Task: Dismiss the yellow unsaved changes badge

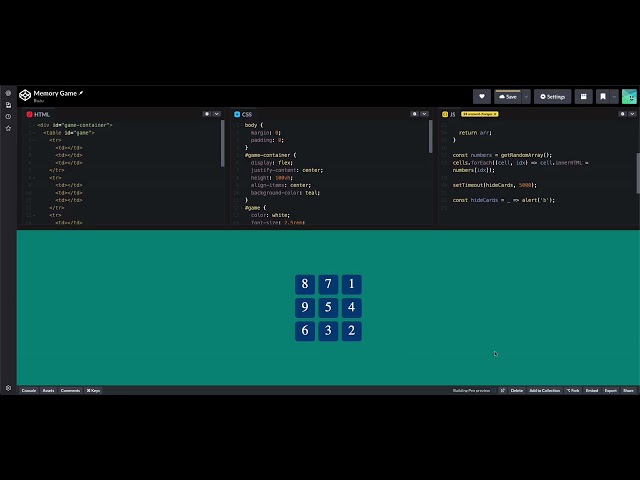Action: tap(495, 114)
